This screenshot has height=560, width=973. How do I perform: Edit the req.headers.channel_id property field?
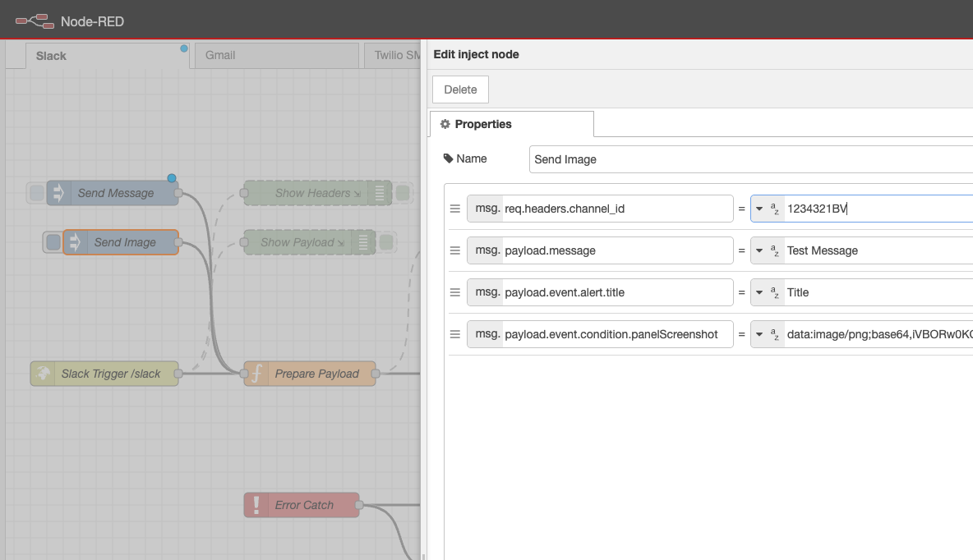[x=617, y=209]
